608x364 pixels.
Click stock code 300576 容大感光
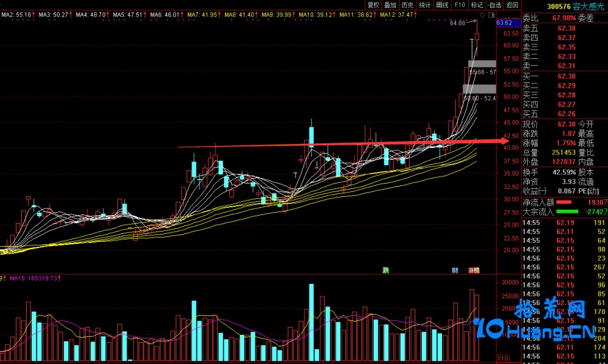point(575,6)
